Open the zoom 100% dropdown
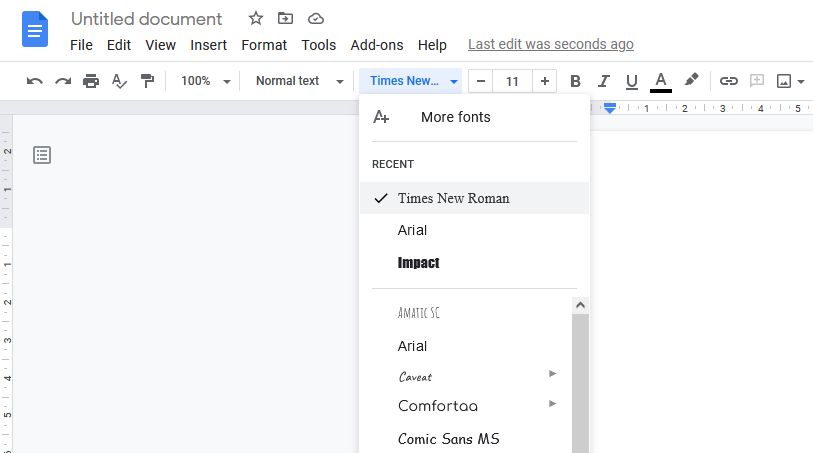 (x=206, y=81)
